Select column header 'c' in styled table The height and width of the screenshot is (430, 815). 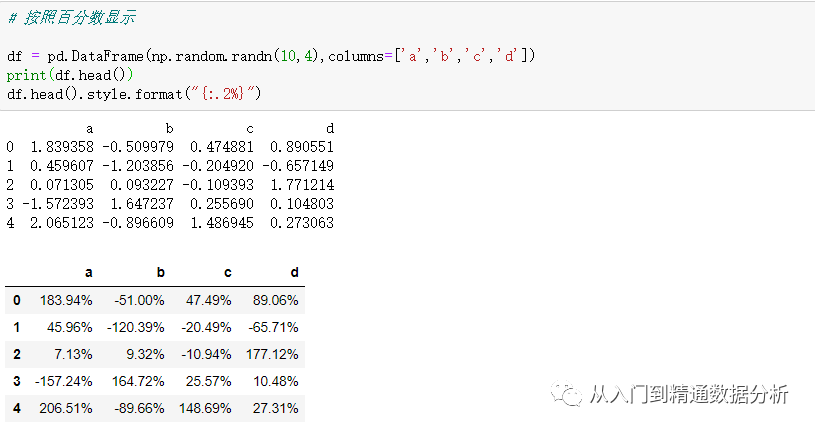(225, 272)
